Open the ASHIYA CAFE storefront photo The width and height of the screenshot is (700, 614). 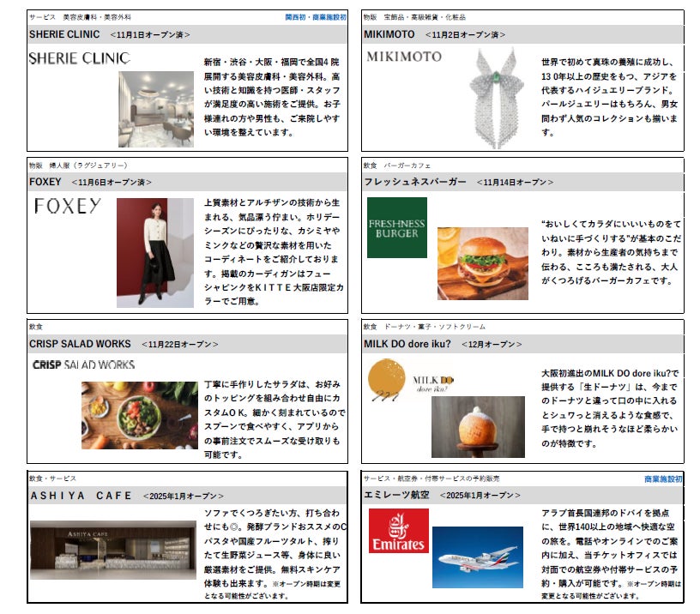click(113, 550)
